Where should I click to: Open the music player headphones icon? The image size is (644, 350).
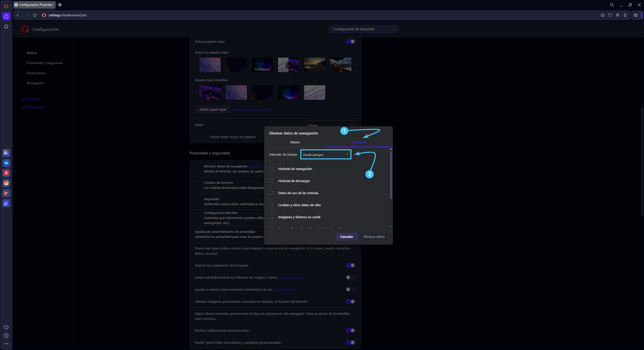point(6,203)
